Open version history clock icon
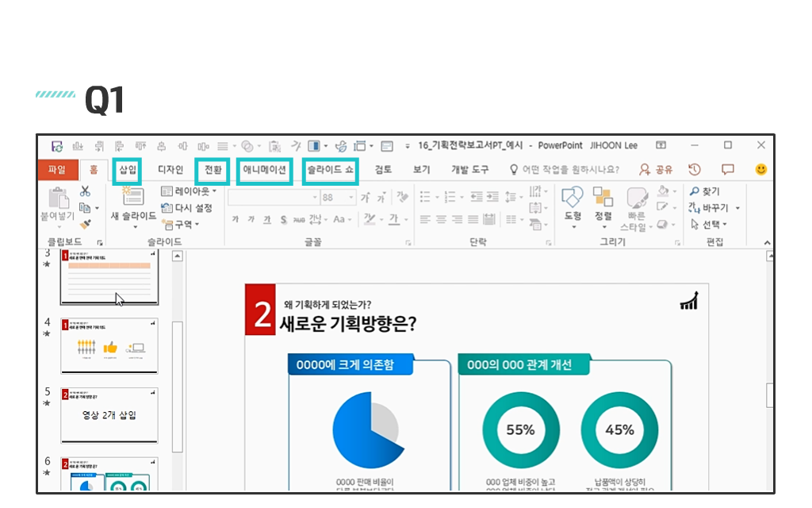 695,169
